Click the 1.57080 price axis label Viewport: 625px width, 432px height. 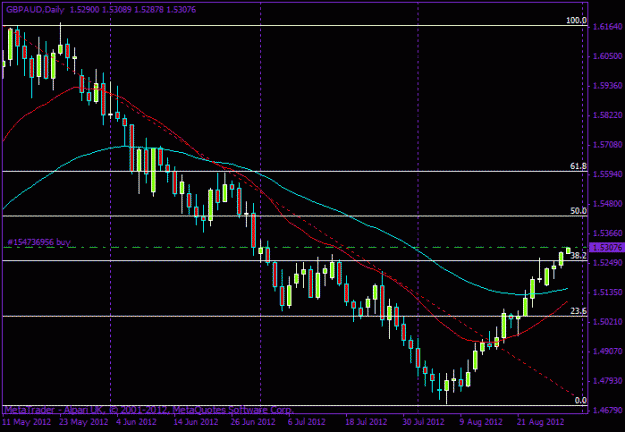[607, 145]
